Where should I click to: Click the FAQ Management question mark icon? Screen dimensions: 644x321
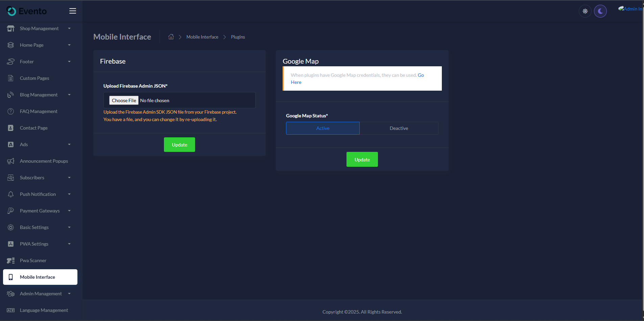coord(10,111)
